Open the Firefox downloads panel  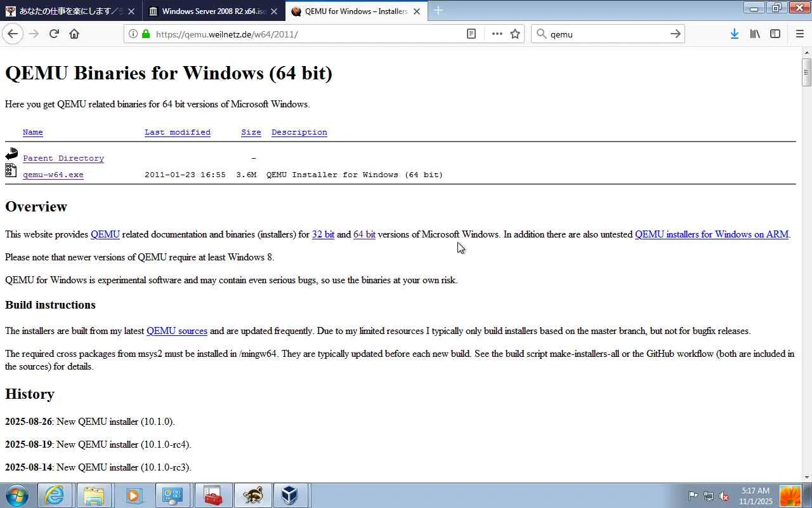point(734,34)
